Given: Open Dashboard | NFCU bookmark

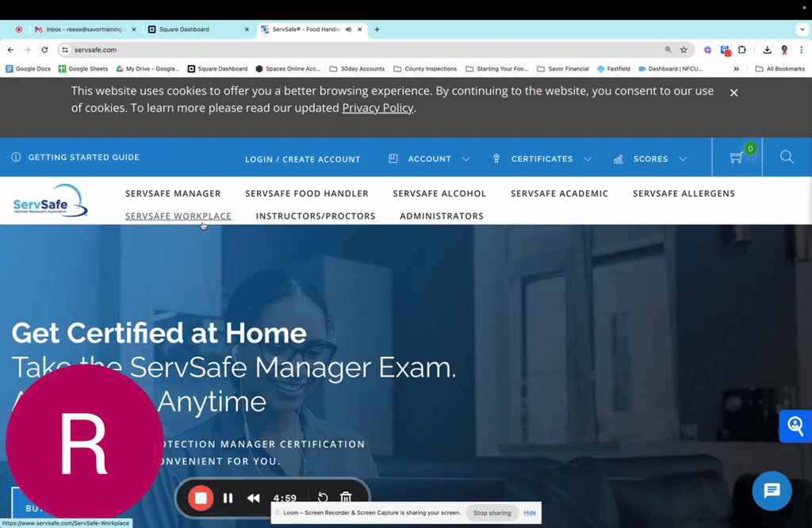Looking at the screenshot, I should pyautogui.click(x=670, y=69).
